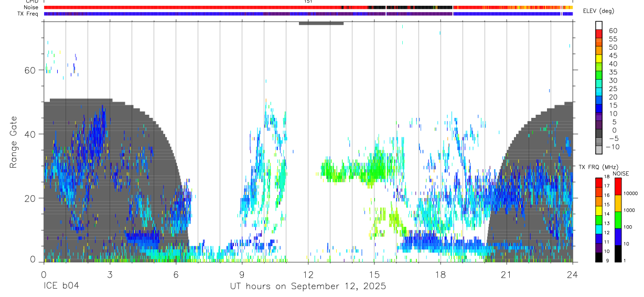This screenshot has width=644, height=297.
Task: Click the '24' tick label on UT hours axis
Action: (572, 274)
